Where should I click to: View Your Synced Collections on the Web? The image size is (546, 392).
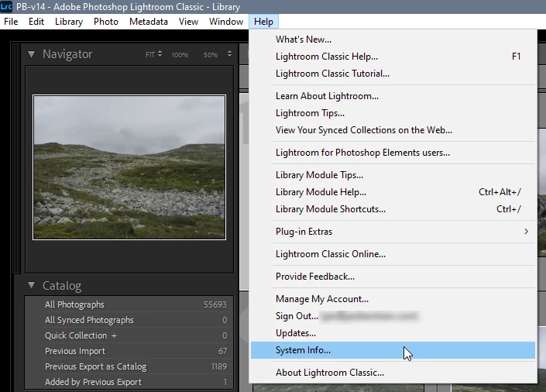393,130
